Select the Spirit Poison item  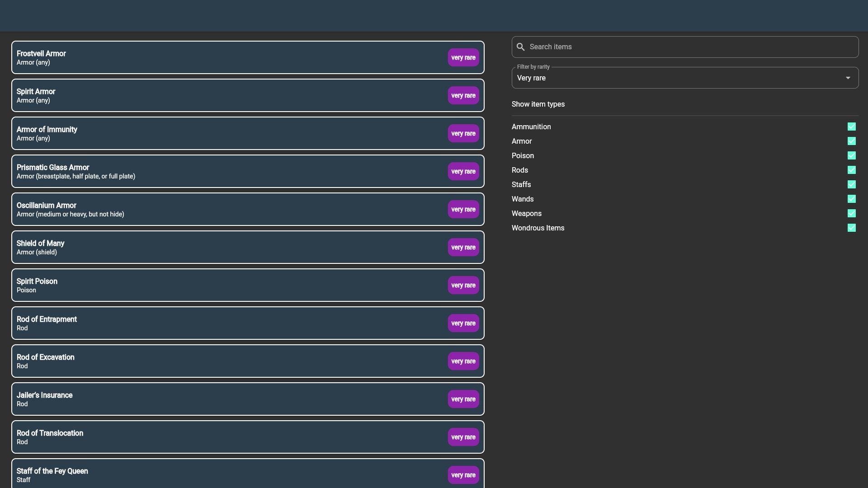(226, 285)
